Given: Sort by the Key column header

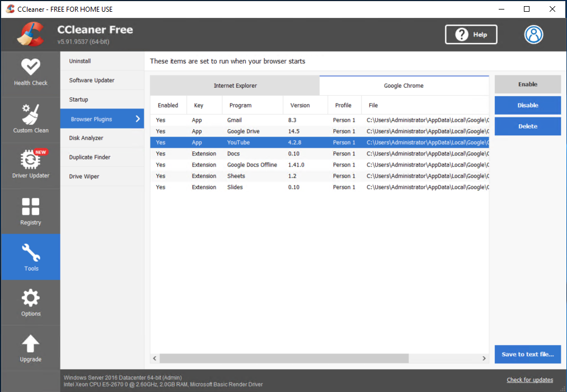Looking at the screenshot, I should click(x=204, y=105).
